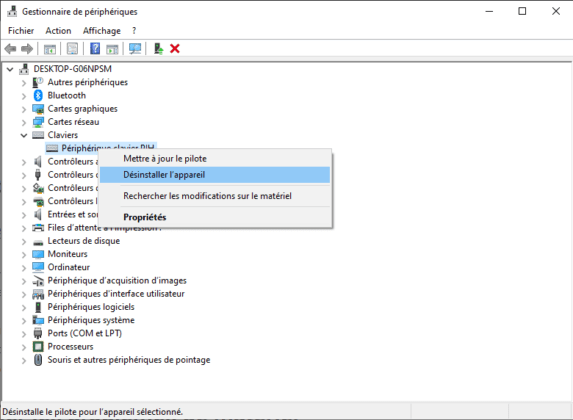Click the Périphérique d'acquisition d'images icon

[x=38, y=281]
